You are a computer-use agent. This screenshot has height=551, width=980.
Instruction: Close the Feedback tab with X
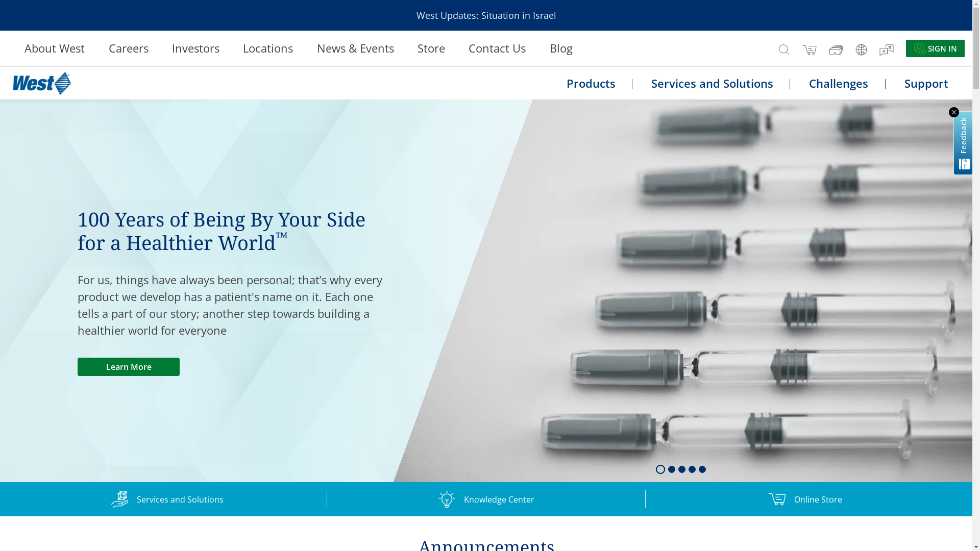coord(954,112)
